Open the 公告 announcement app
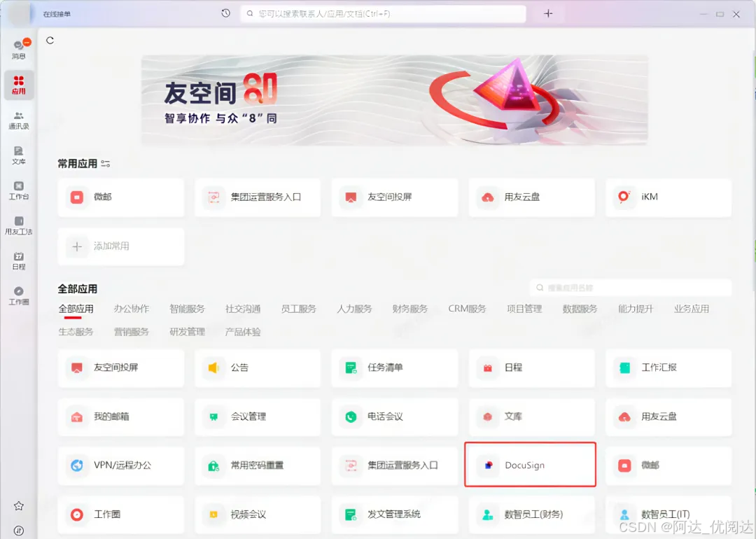Image resolution: width=756 pixels, height=539 pixels. tap(258, 368)
